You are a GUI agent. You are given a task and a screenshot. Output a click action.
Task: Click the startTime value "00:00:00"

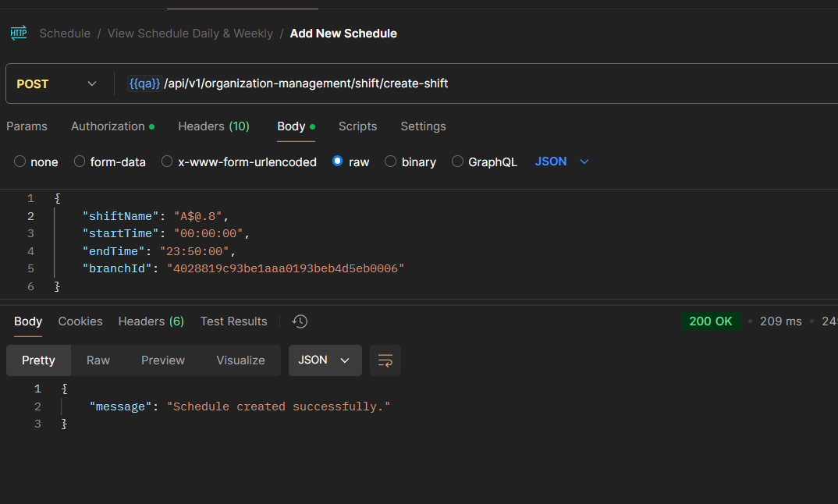pyautogui.click(x=208, y=233)
